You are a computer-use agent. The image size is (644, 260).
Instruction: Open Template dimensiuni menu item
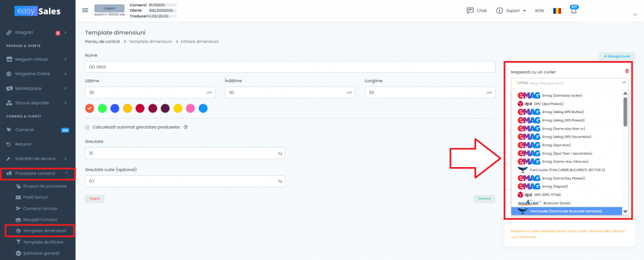point(45,231)
